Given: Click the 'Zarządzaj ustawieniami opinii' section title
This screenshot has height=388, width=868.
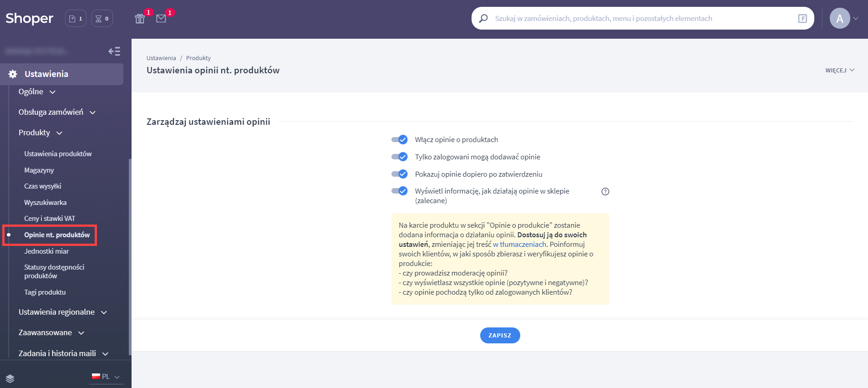Looking at the screenshot, I should click(x=208, y=122).
